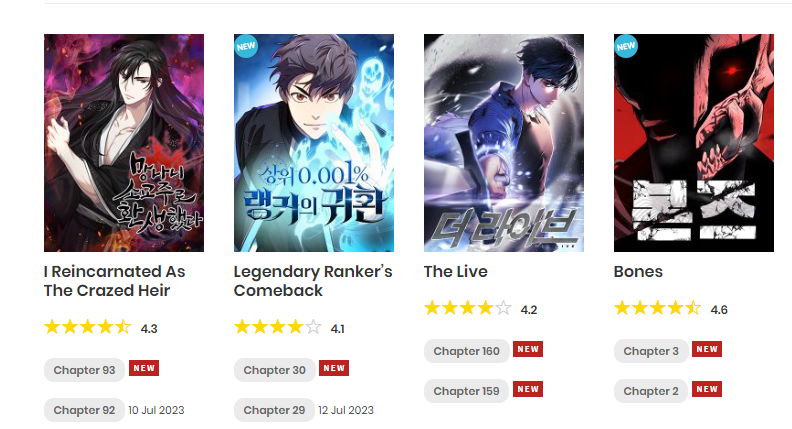The image size is (792, 429).
Task: Click the blue NEW badge on Bones cover
Action: [626, 46]
